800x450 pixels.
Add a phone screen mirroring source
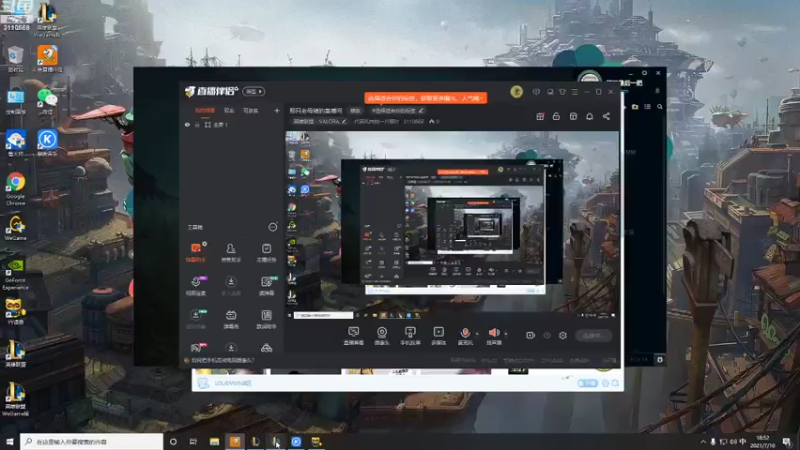(x=410, y=336)
